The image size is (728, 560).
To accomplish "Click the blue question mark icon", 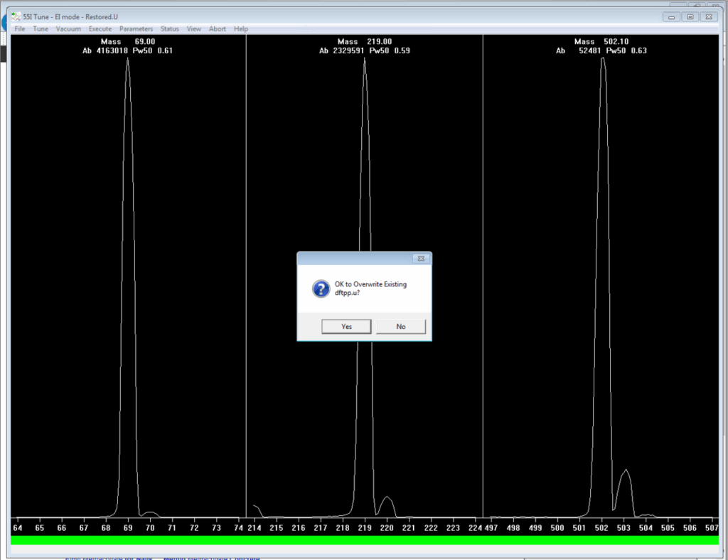I will (x=321, y=289).
